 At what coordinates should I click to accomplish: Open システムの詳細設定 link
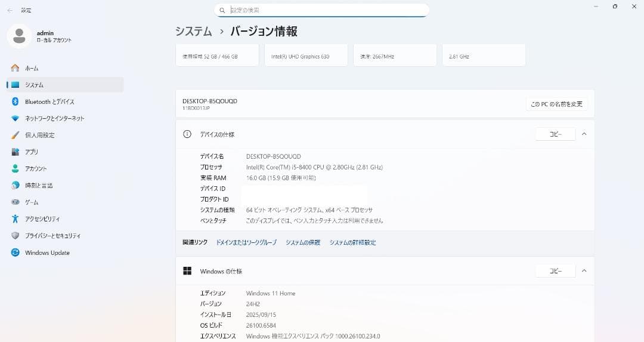[353, 242]
